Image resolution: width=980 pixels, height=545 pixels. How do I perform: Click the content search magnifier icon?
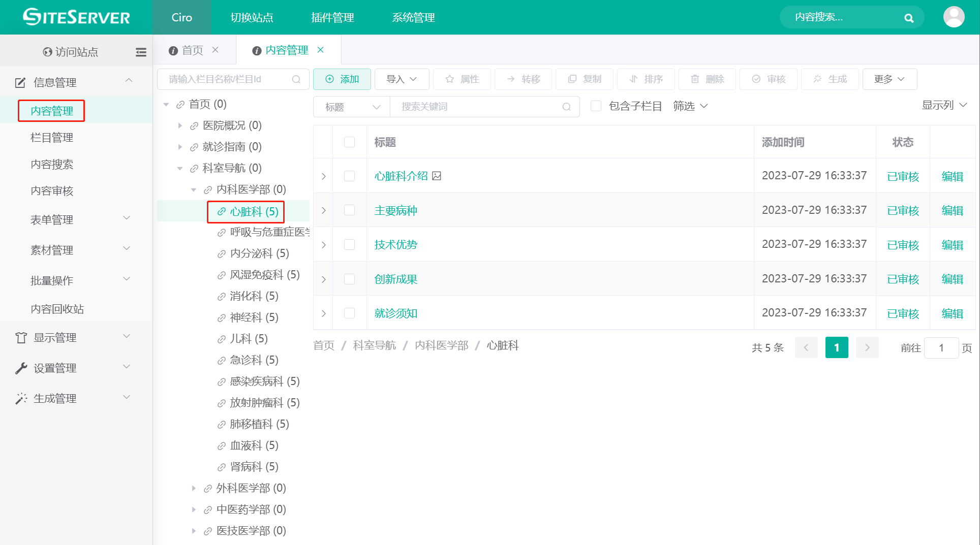point(909,17)
